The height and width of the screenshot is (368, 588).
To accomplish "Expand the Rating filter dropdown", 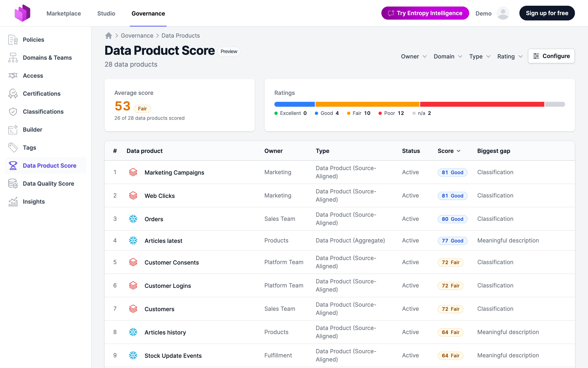I will (x=510, y=56).
